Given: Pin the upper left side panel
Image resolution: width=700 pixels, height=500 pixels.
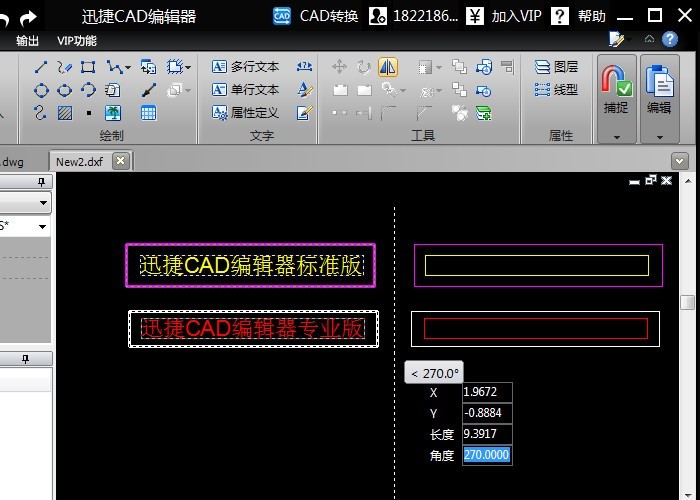Looking at the screenshot, I should click(42, 182).
